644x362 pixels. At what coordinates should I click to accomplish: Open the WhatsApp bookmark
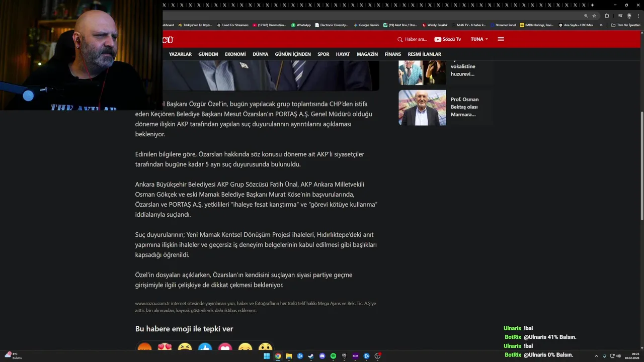tap(301, 25)
